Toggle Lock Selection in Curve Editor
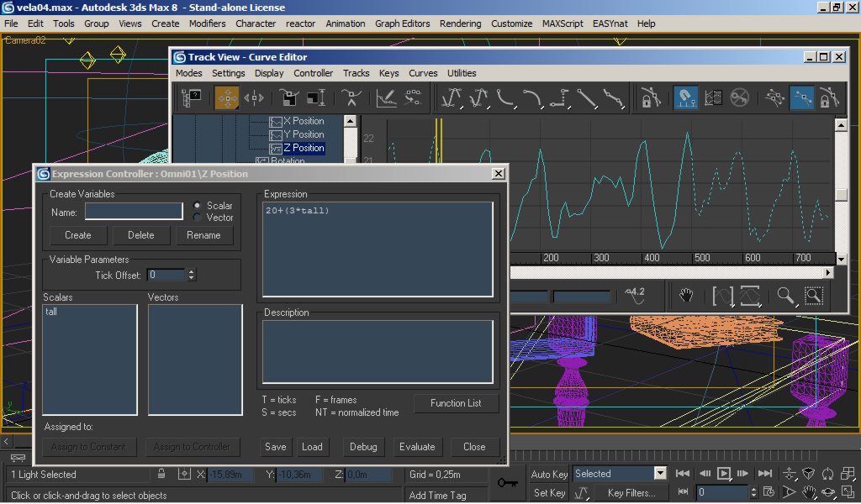The width and height of the screenshot is (861, 504). [x=651, y=98]
